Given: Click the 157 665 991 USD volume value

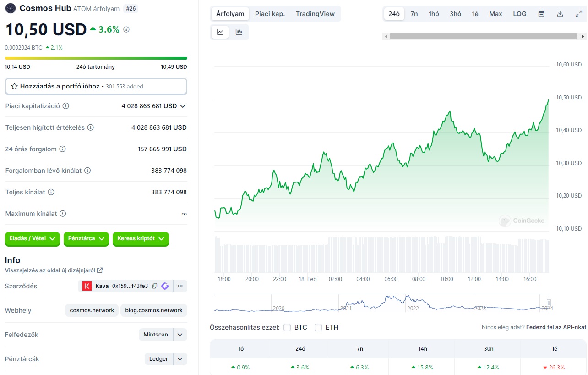Looking at the screenshot, I should [163, 149].
